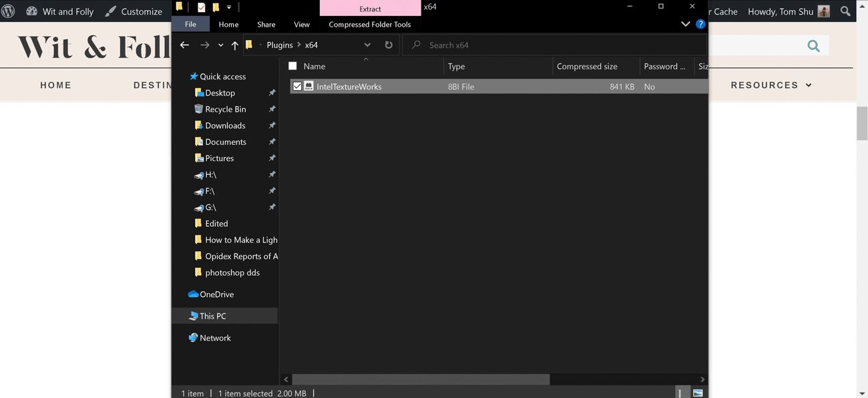The height and width of the screenshot is (398, 868).
Task: Click the blue Help question mark
Action: pos(700,23)
